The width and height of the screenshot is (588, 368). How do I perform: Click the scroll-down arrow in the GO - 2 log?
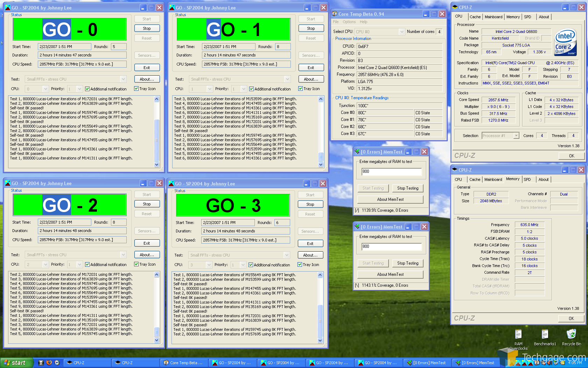pos(156,340)
